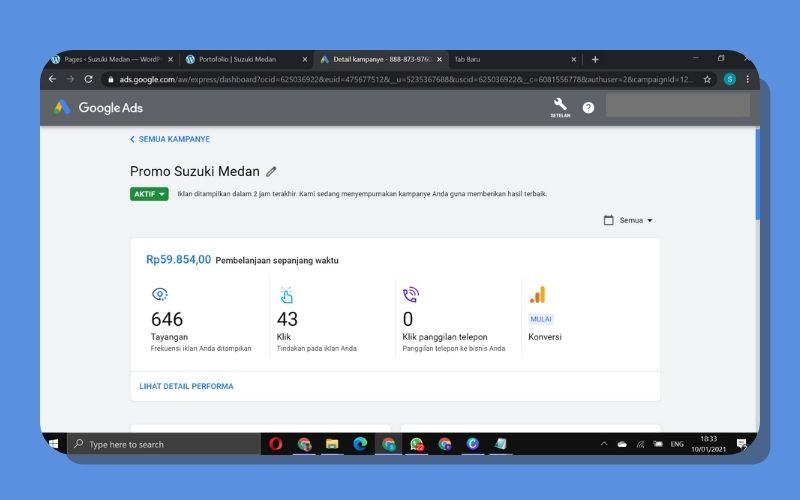Close the Tab Baru tab
This screenshot has width=800, height=500.
(x=573, y=59)
